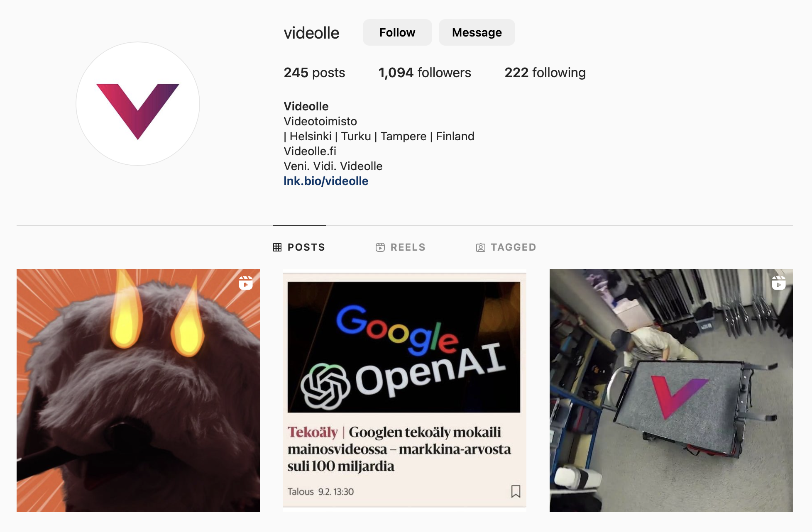This screenshot has width=812, height=532.
Task: Open the Google OpenAI news post
Action: tap(405, 390)
